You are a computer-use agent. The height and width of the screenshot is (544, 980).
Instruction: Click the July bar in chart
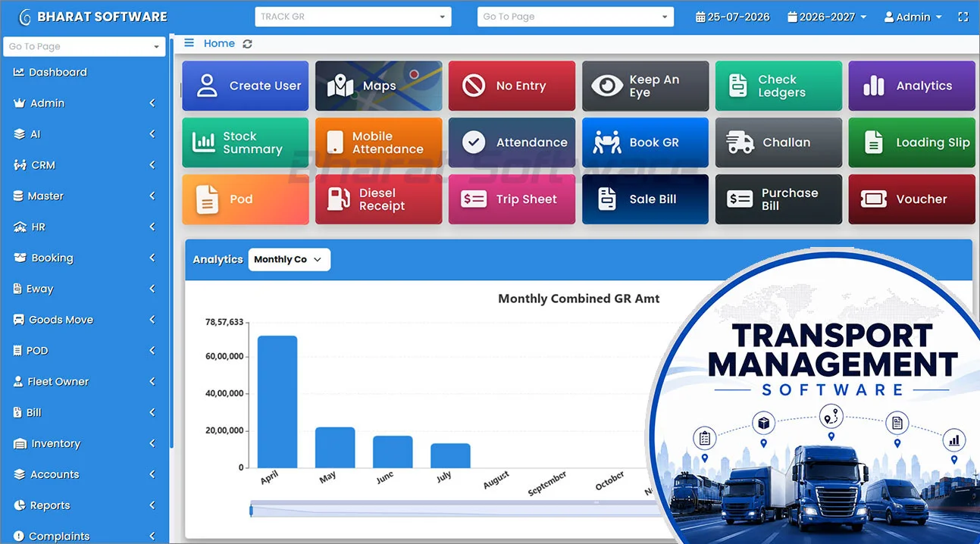pos(450,455)
